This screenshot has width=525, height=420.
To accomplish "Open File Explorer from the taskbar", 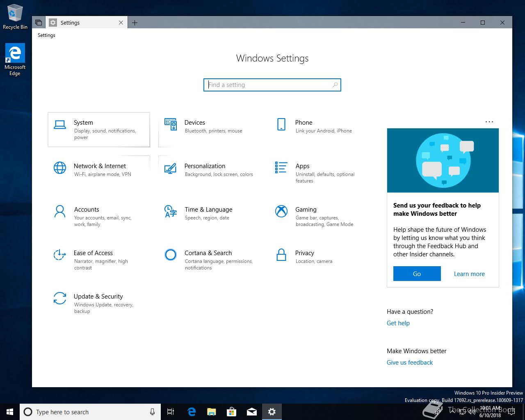I will pyautogui.click(x=212, y=412).
